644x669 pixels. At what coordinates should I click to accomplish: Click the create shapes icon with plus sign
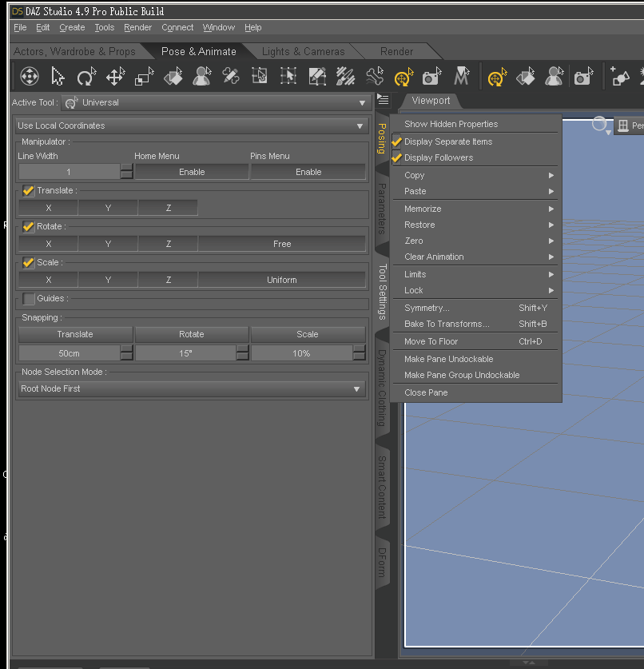(x=619, y=77)
